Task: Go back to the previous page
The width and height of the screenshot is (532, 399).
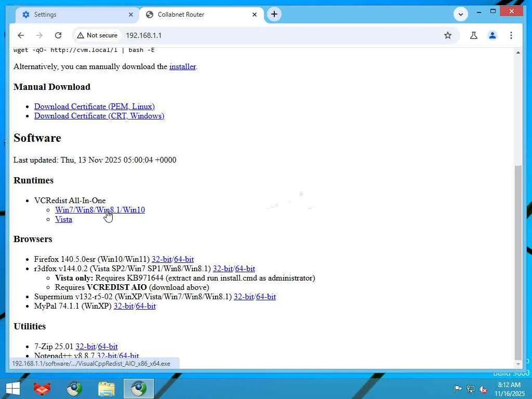Action: (21, 35)
